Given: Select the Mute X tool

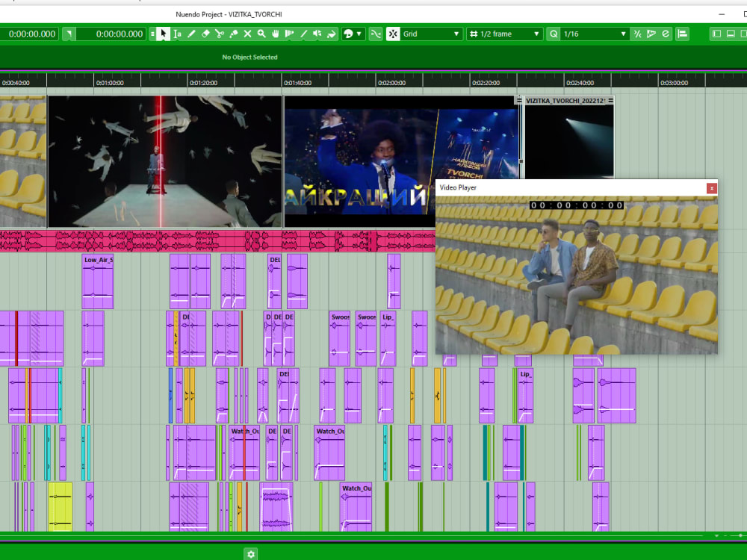Looking at the screenshot, I should coord(247,34).
